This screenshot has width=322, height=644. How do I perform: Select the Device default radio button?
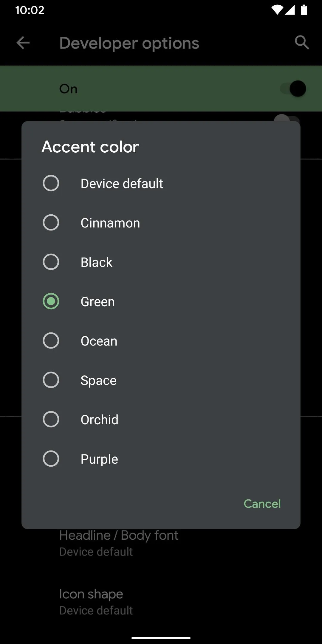(x=51, y=183)
